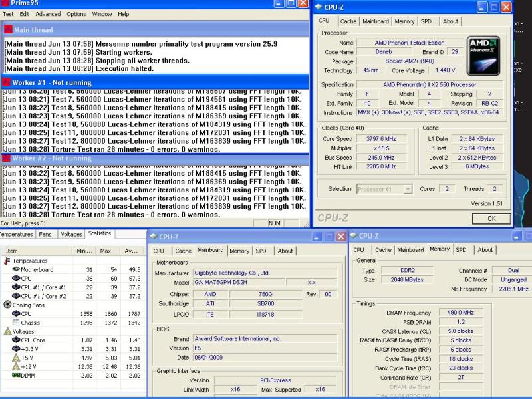The image size is (532, 399).
Task: Click the Item column header
Action: point(37,251)
